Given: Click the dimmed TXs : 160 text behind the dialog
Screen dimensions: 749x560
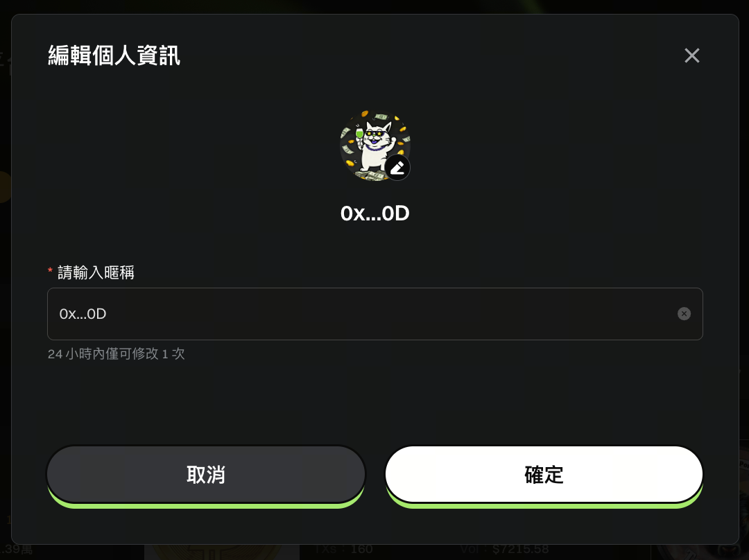Looking at the screenshot, I should 343,550.
